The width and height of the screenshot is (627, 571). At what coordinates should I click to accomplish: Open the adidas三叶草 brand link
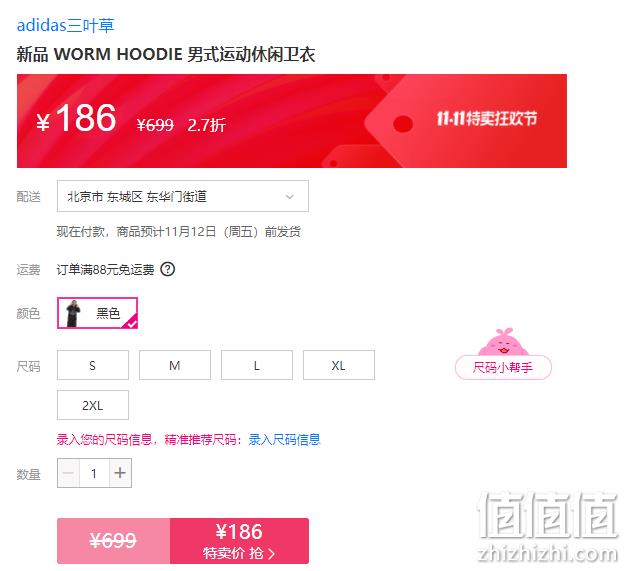[66, 26]
